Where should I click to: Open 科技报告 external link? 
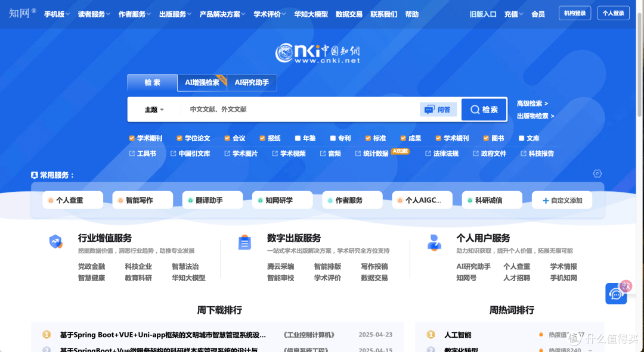537,154
